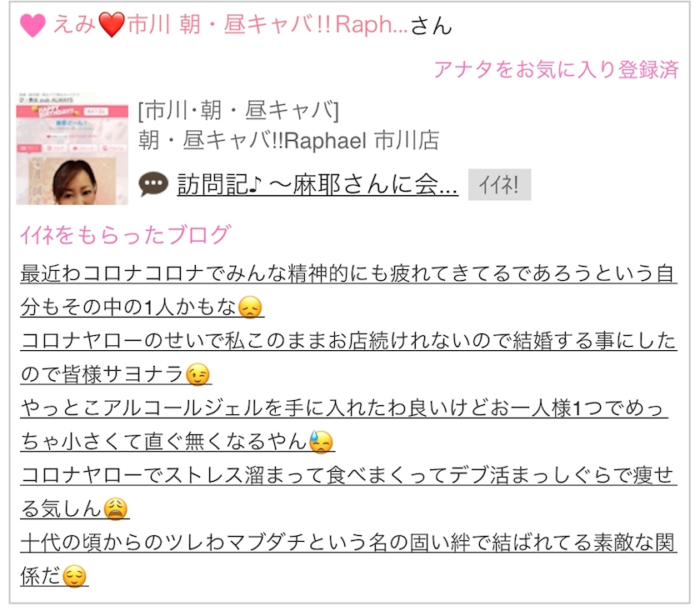Click the winking emoji after サヨナラ

click(197, 374)
